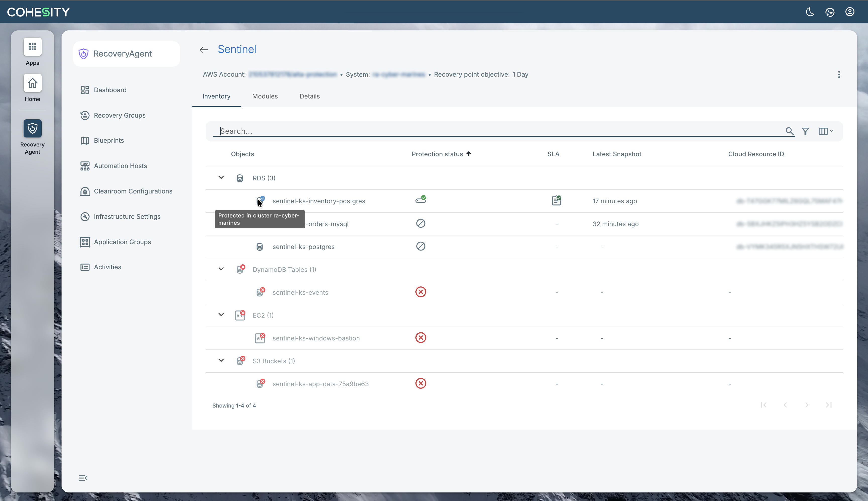Click the search magnifier icon
Screen dimensions: 868x501
click(x=789, y=131)
